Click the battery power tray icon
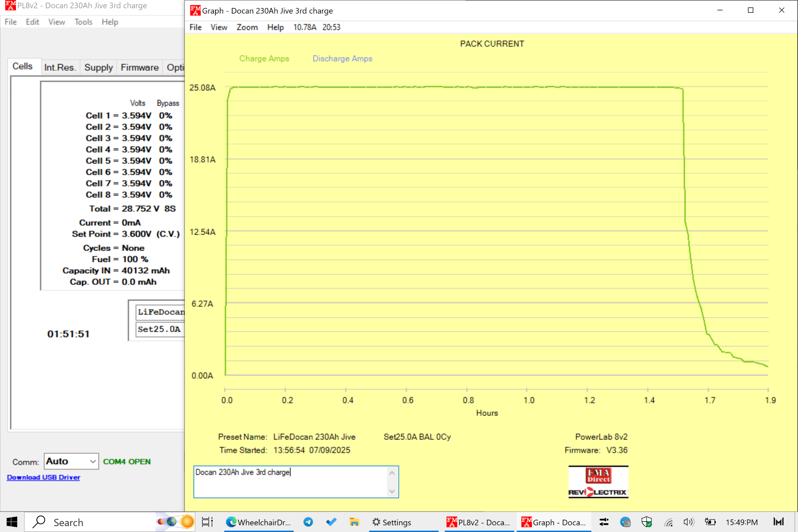 coord(710,522)
